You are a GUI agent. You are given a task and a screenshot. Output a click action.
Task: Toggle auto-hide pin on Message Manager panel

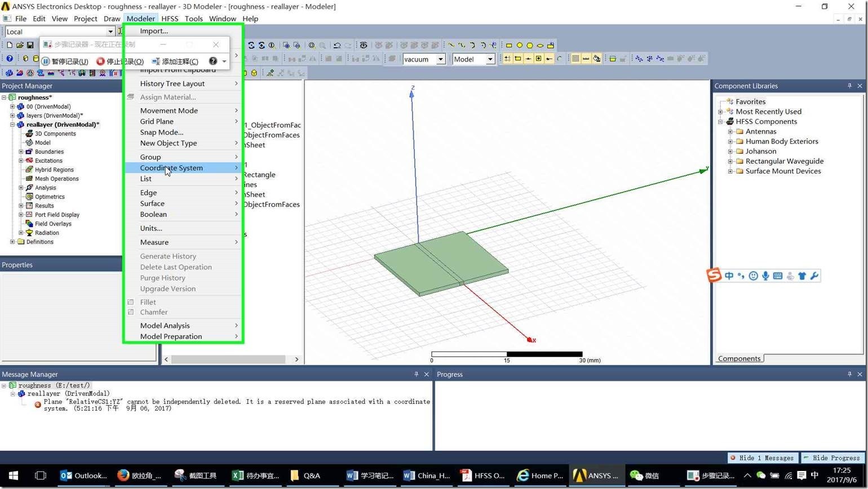[x=417, y=374]
